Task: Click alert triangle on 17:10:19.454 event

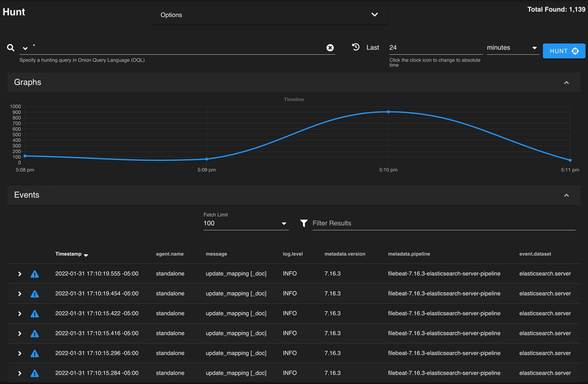Action: coord(35,294)
